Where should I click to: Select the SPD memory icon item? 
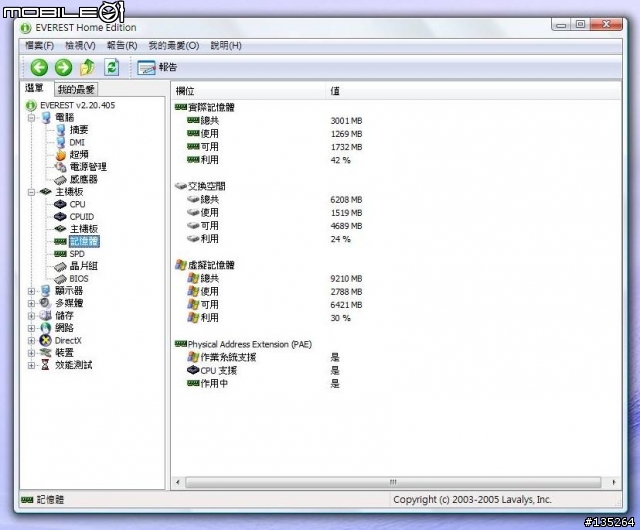tap(60, 254)
